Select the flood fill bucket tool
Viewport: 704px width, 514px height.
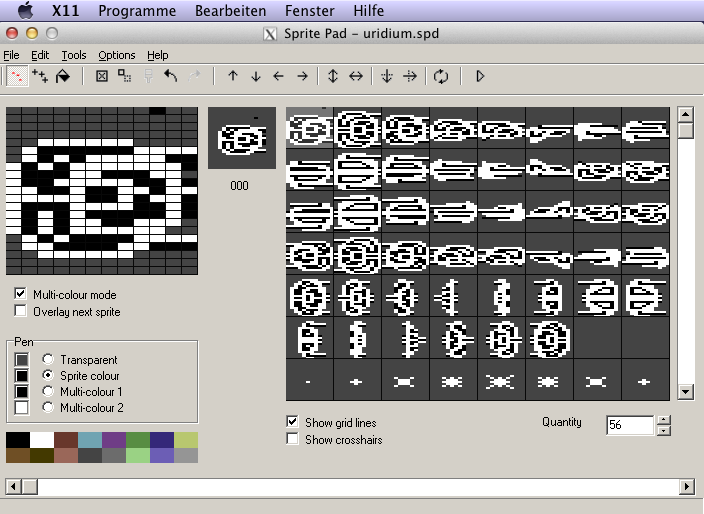[x=63, y=76]
